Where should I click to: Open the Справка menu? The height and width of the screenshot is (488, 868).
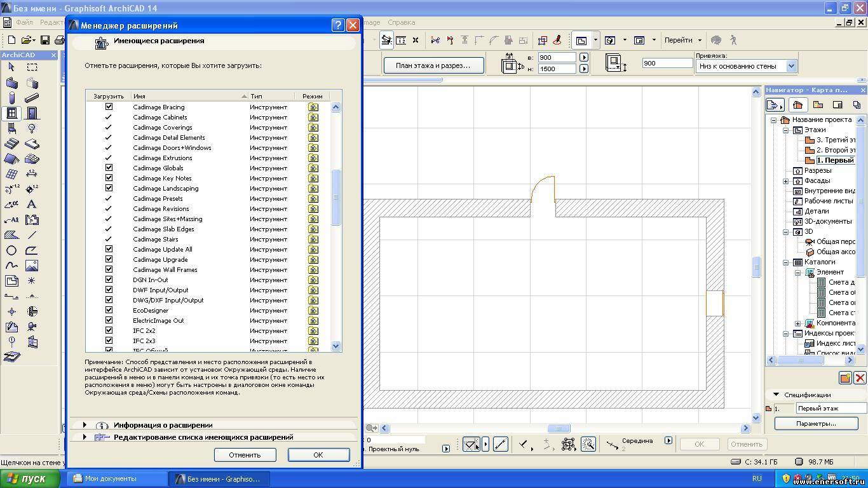(x=401, y=22)
